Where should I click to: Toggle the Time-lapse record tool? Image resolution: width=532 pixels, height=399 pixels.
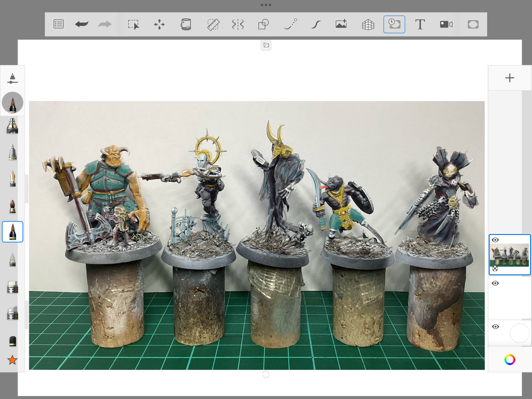[394, 24]
